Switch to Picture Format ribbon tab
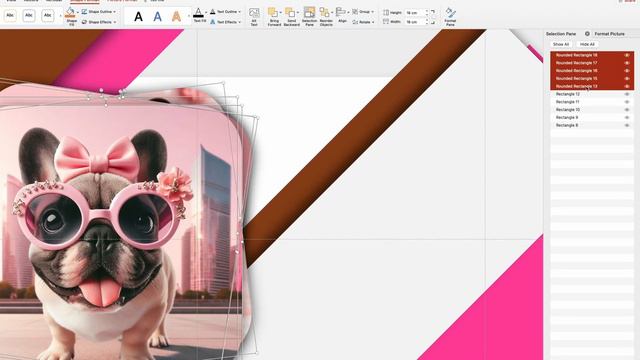Viewport: 640px width, 360px height. [x=122, y=1]
